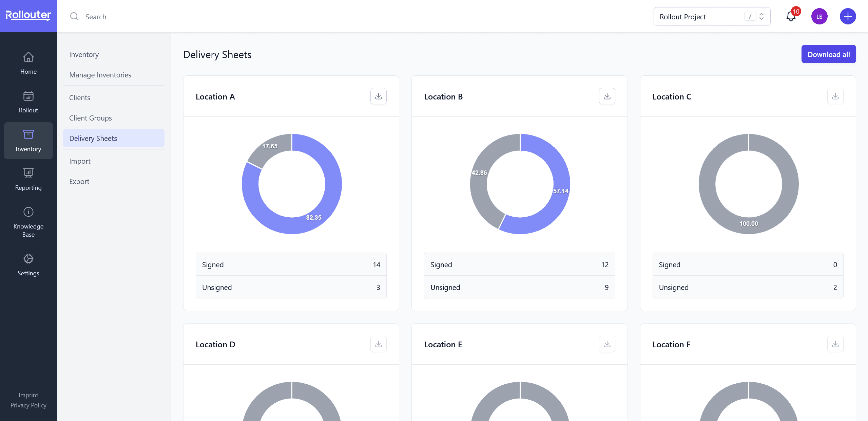Click the Signed row in Location A
868x421 pixels.
click(291, 264)
